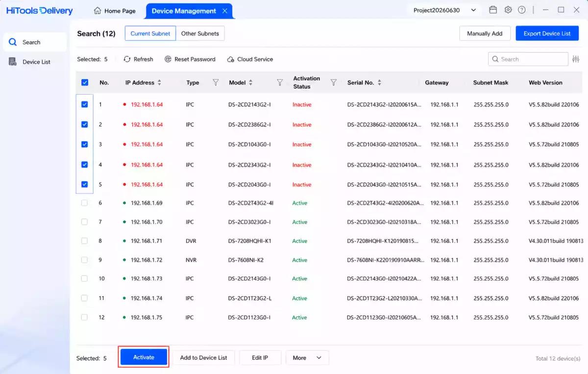Go to the Home Page tab
The height and width of the screenshot is (374, 588).
[x=114, y=11]
